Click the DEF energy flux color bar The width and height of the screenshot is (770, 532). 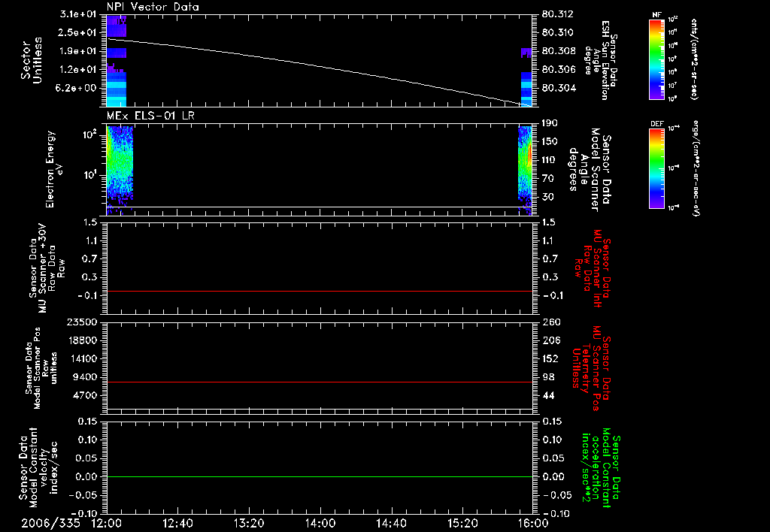[656, 168]
